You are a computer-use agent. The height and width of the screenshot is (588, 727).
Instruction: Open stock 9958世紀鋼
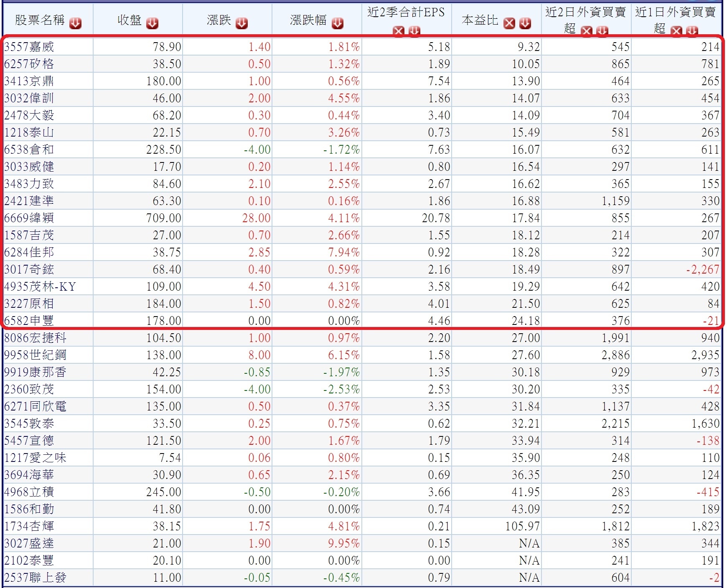[x=36, y=355]
